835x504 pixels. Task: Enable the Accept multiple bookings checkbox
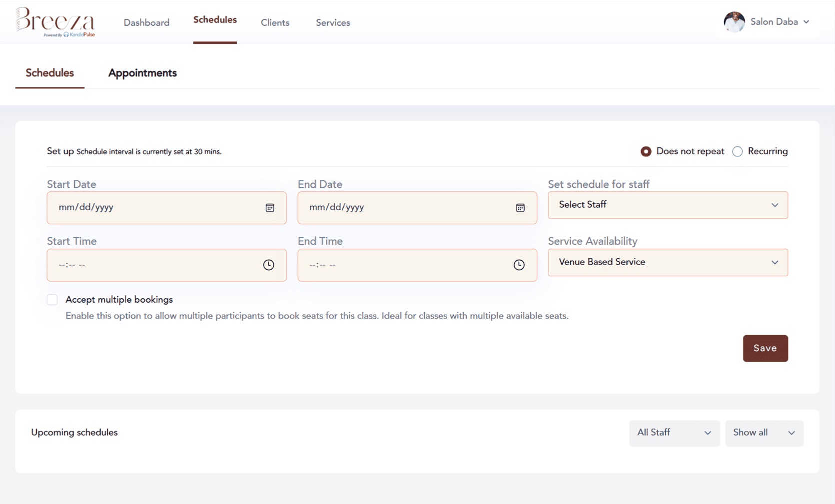pos(52,300)
